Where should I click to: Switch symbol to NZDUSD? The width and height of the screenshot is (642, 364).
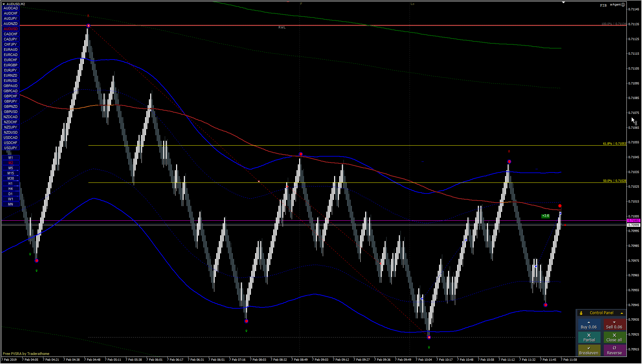tap(11, 132)
